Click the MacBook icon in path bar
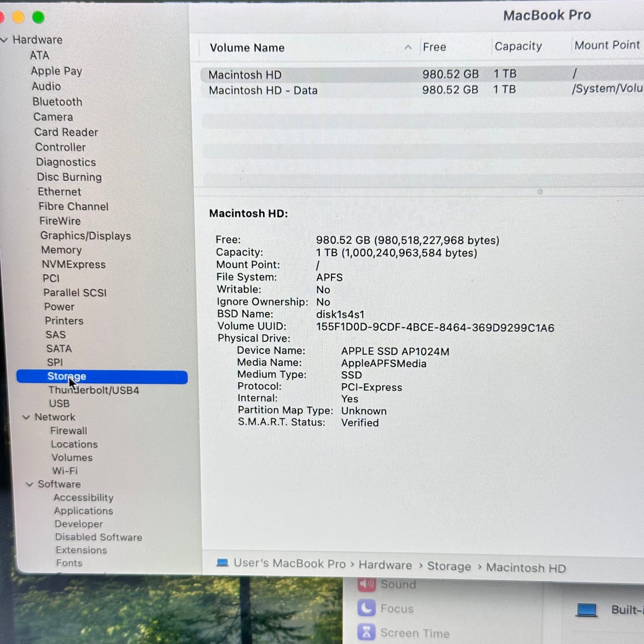 pos(222,563)
